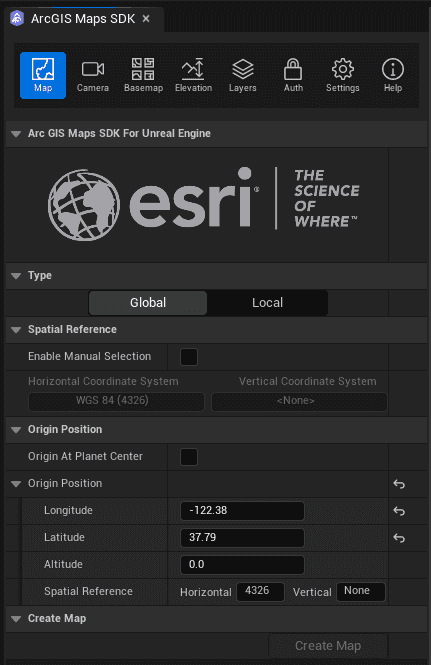Screen dimensions: 431x665
Task: Collapse the Origin Position property row
Action: (16, 484)
